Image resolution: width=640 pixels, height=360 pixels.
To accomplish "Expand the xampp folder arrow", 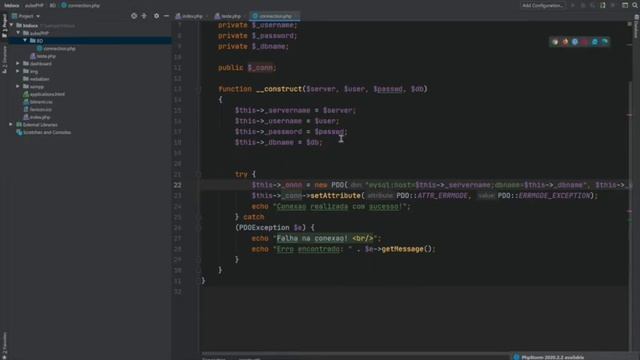I will (18, 87).
